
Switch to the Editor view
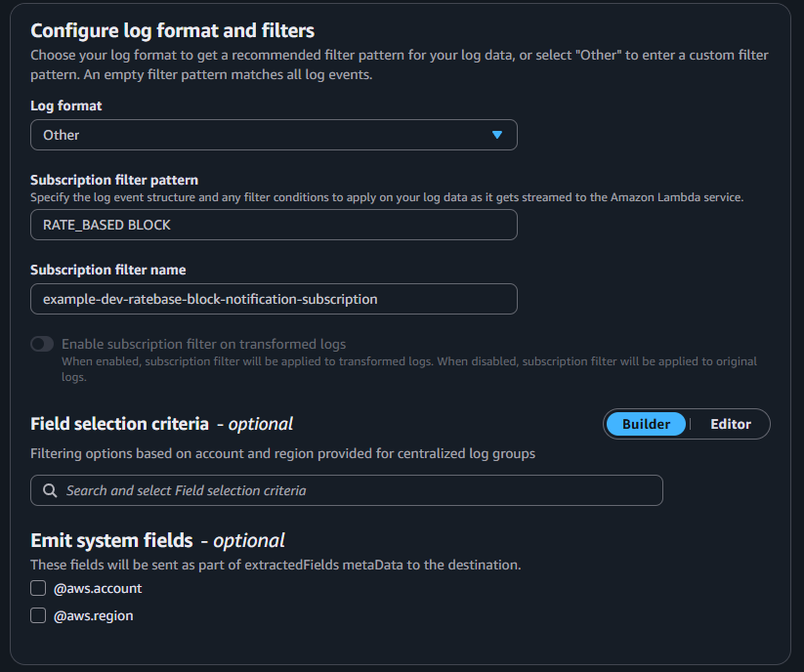click(x=731, y=424)
